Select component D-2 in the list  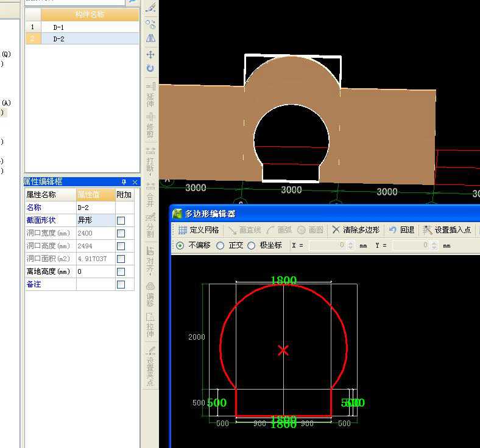[x=90, y=39]
